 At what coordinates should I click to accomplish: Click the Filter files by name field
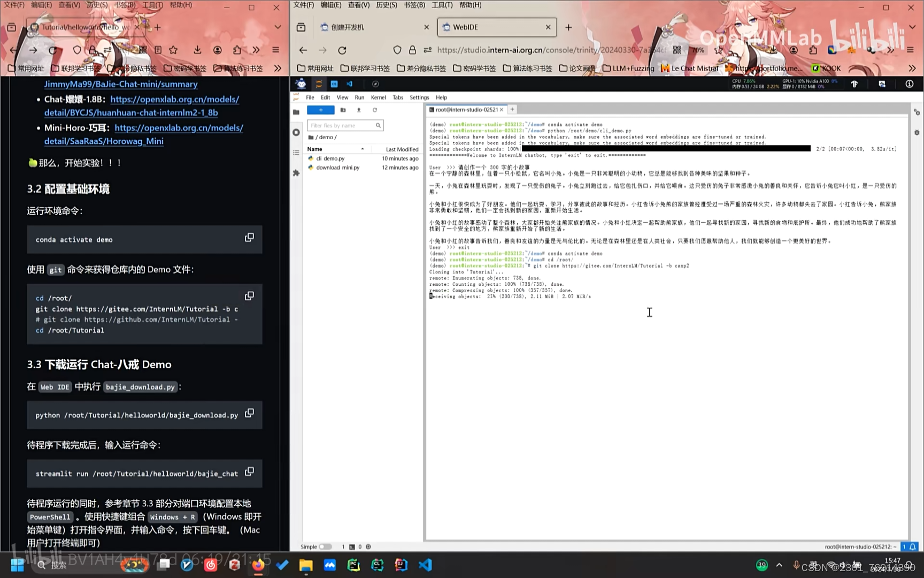coord(344,125)
